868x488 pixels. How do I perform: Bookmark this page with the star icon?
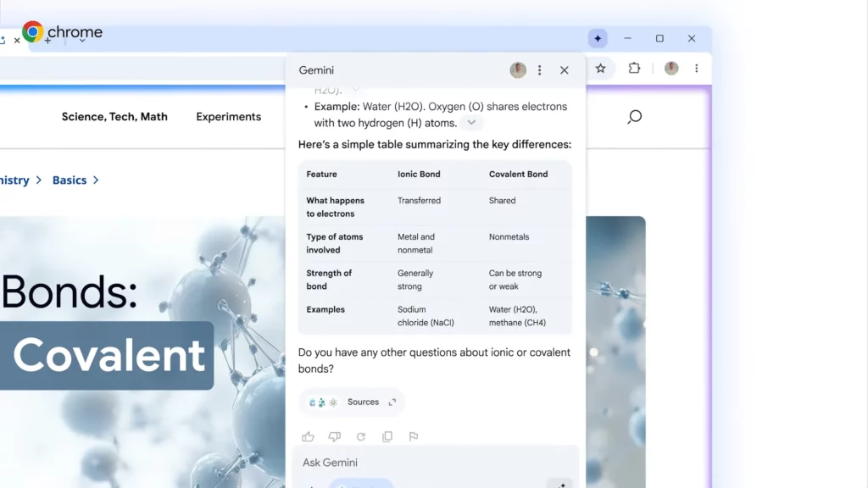pos(600,69)
